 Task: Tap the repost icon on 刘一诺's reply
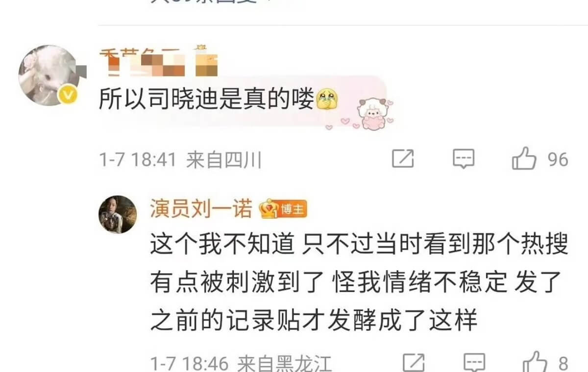tap(414, 363)
